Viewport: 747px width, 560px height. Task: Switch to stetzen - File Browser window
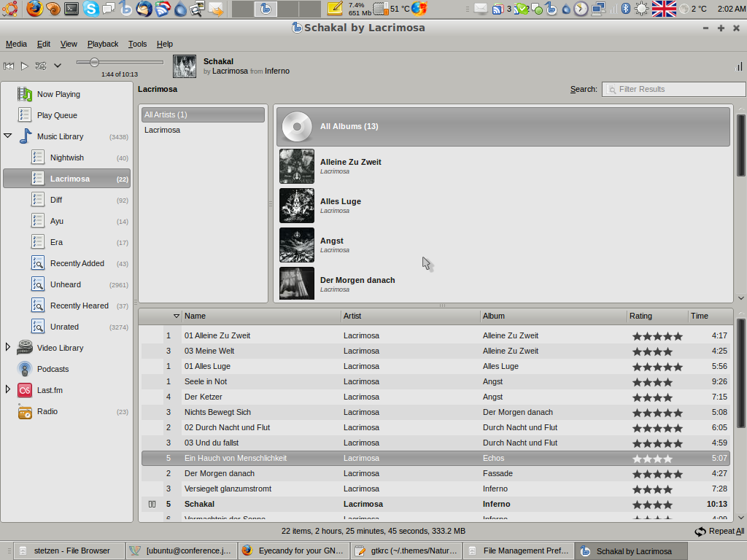pyautogui.click(x=69, y=551)
